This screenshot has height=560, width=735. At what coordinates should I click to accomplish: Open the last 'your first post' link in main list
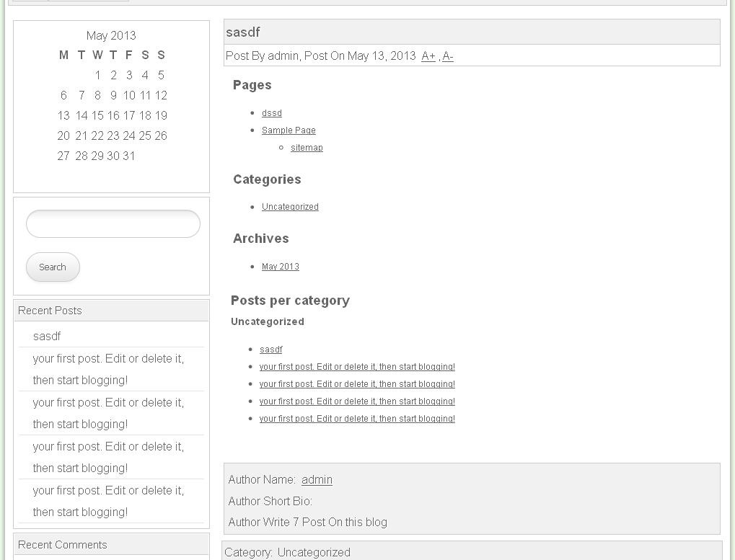point(357,419)
